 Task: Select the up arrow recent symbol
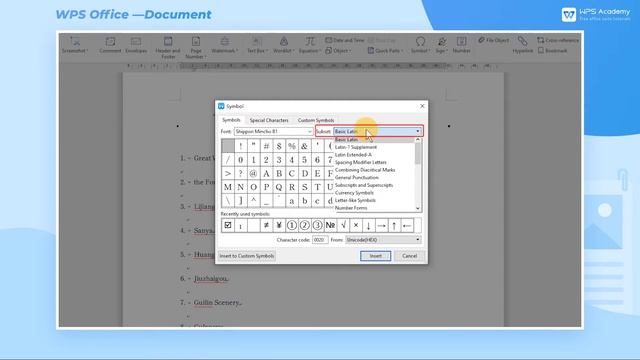(x=394, y=225)
